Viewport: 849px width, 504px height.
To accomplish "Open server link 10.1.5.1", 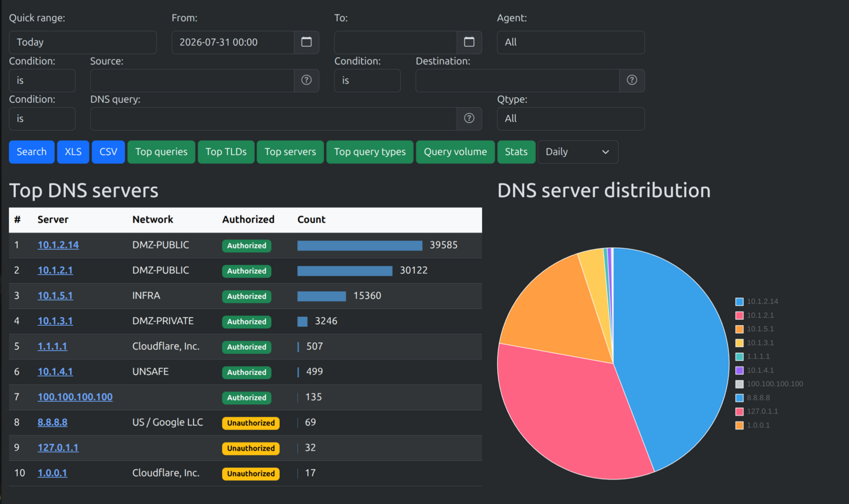I will coord(55,296).
